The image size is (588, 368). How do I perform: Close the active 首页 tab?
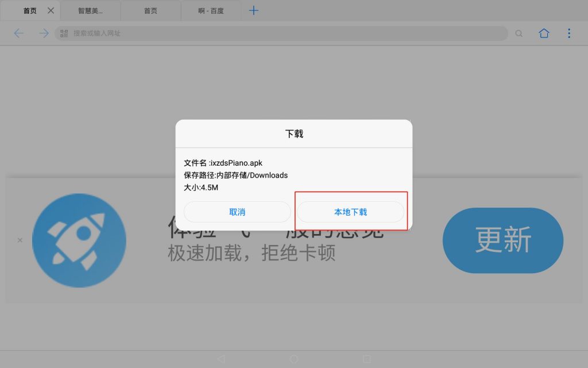point(51,11)
